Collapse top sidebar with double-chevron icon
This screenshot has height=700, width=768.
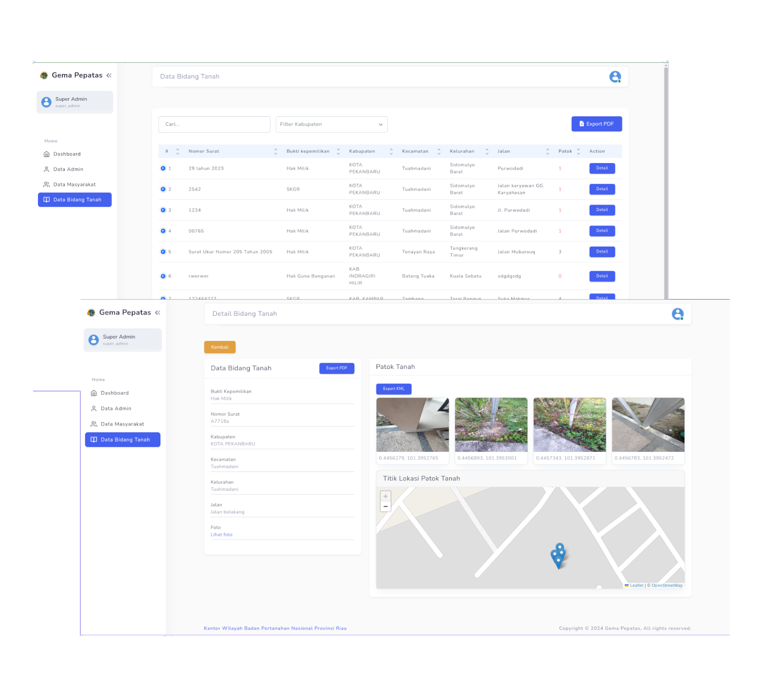[109, 76]
